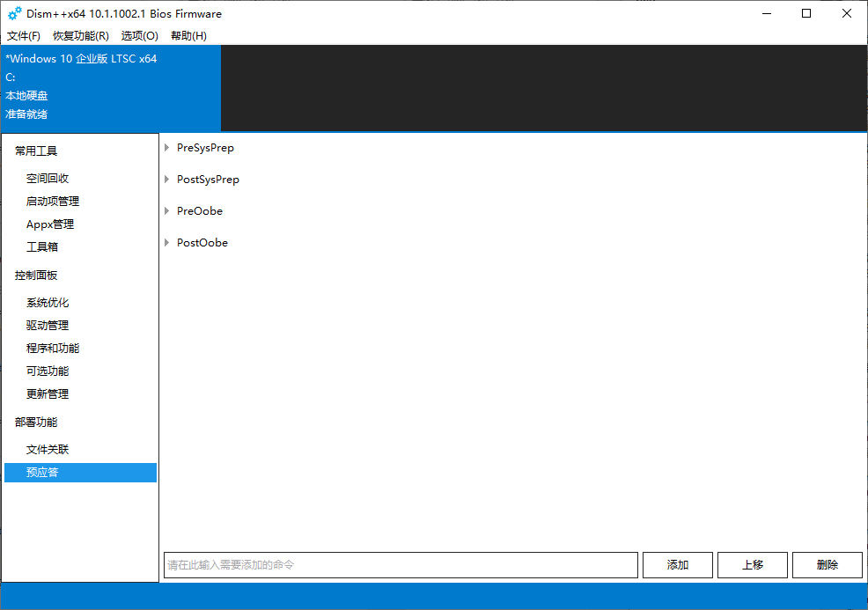Go to 空间回收 in the sidebar

point(48,179)
